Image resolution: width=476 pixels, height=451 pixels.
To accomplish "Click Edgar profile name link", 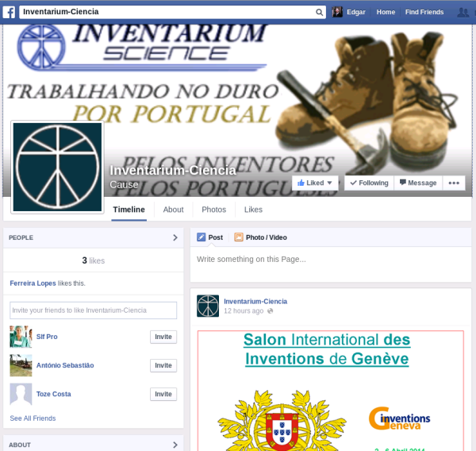I will [356, 12].
